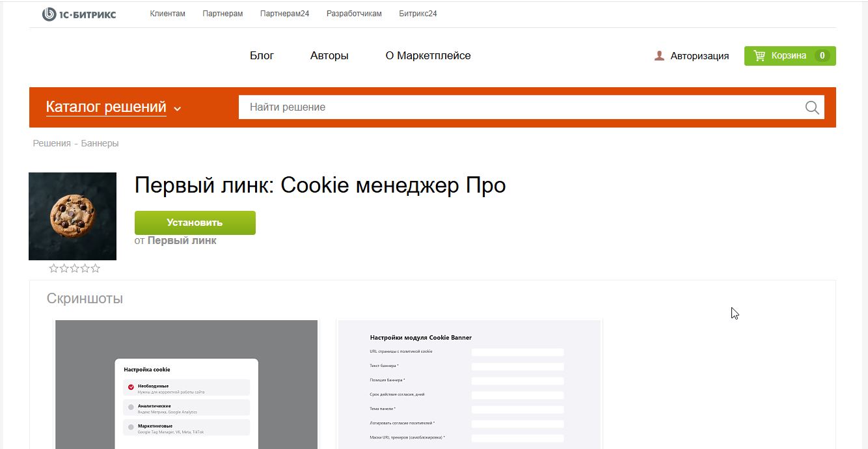Click the Необходимые checked option in screenshot
This screenshot has height=449, width=868.
pos(186,387)
